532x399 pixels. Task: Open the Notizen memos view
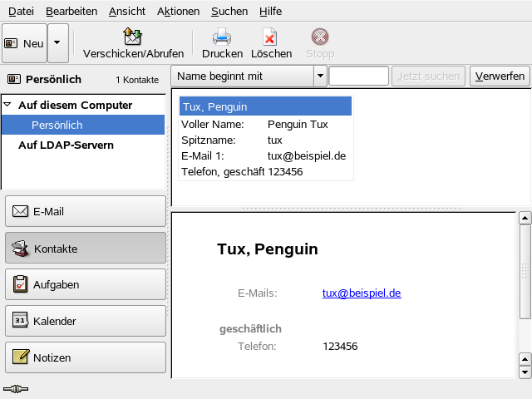pyautogui.click(x=86, y=357)
